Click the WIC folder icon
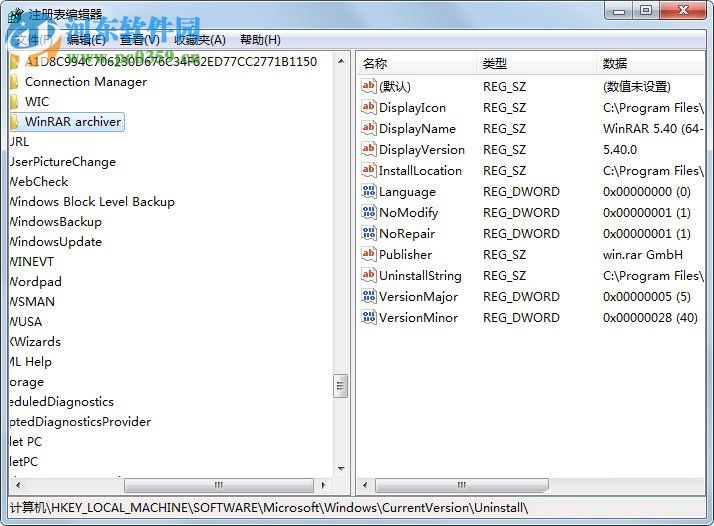Viewport: 714px width, 526px height. [14, 102]
